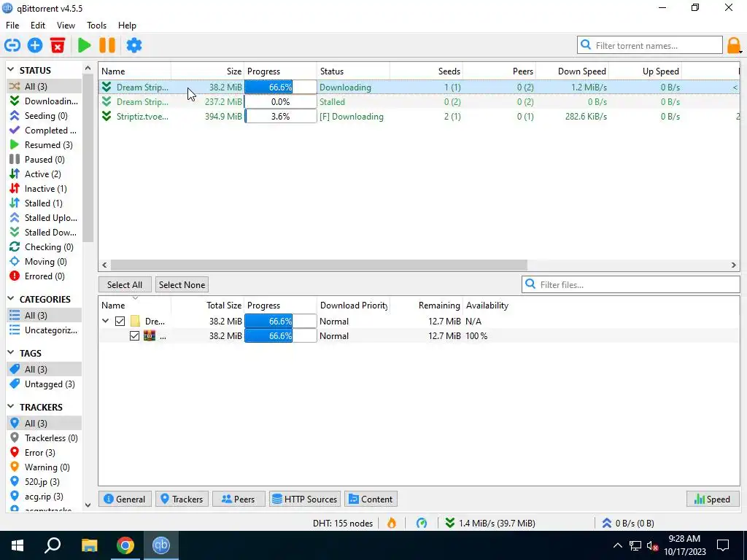Screen dimensions: 747x560
Task: Collapse the CATEGORIES section
Action: point(11,299)
